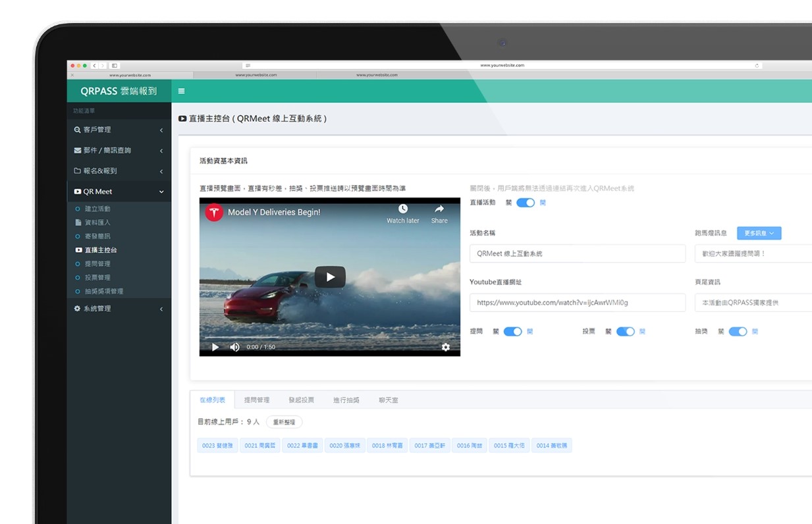Collapse the QR Meet sidebar menu
812x524 pixels.
[x=119, y=192]
